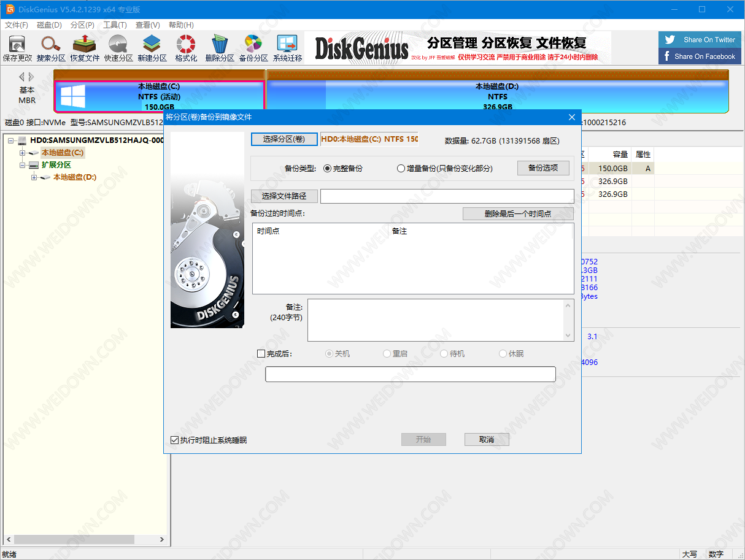
Task: Click the 选择分区(卷) button
Action: click(284, 139)
